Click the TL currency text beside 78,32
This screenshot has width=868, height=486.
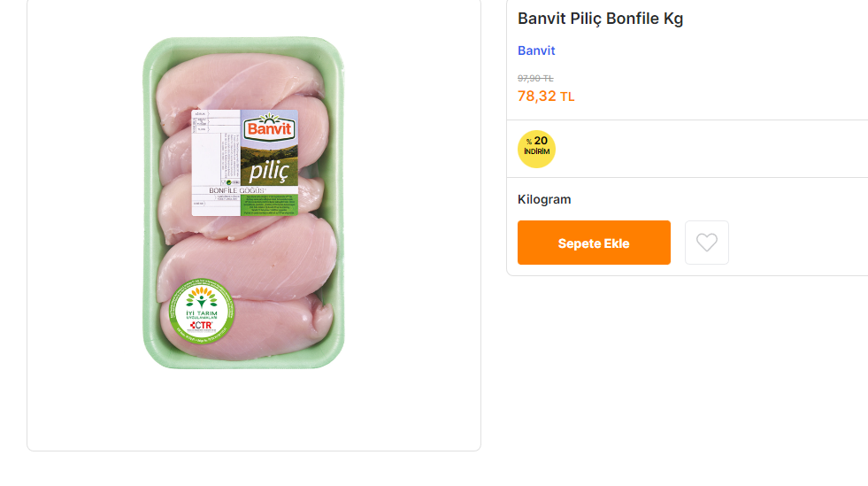pyautogui.click(x=567, y=96)
